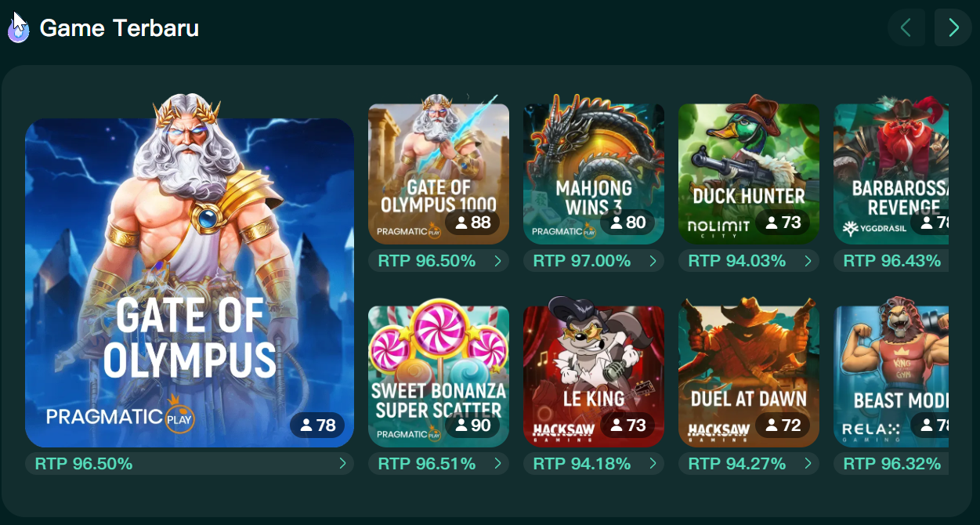This screenshot has height=525, width=980.
Task: Click the next arrow in Game Terbaru header
Action: 953,28
